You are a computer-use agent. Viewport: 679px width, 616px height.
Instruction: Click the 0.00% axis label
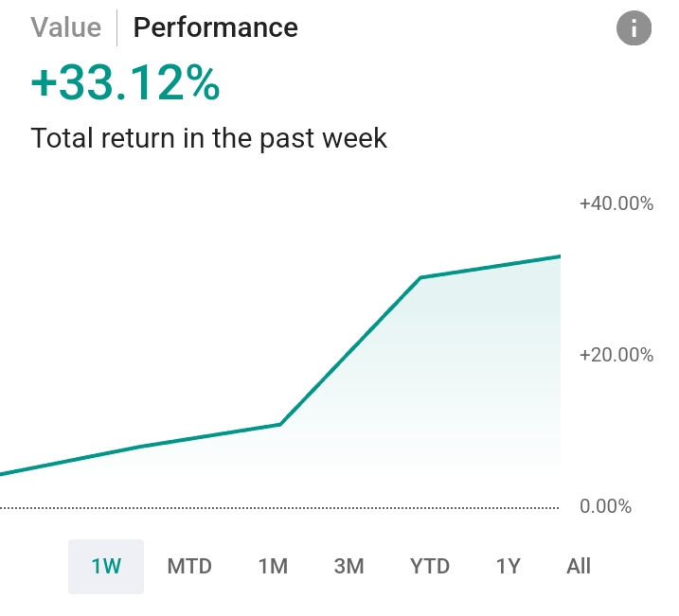point(606,506)
